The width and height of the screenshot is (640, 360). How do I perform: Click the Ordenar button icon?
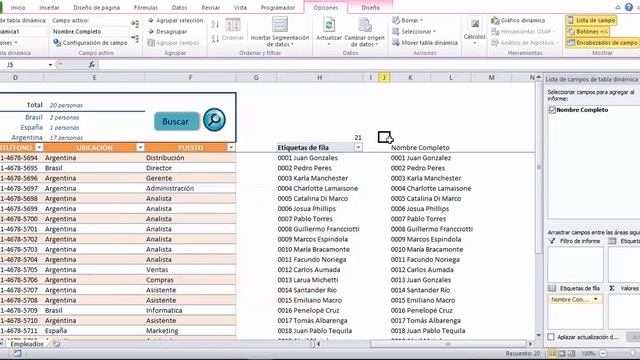click(233, 25)
